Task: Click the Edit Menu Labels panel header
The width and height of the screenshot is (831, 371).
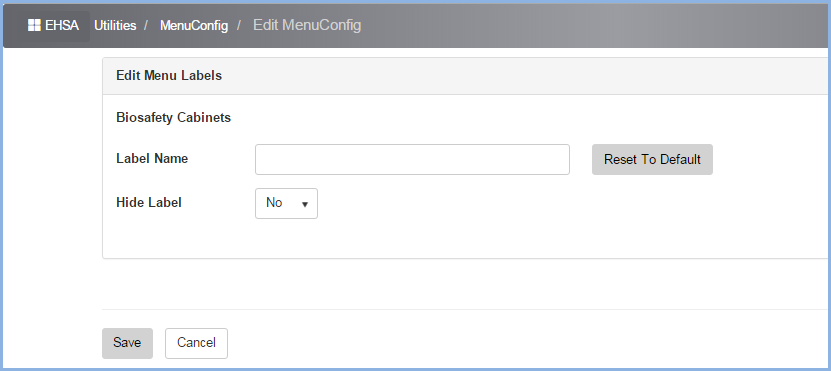Action: [465, 76]
